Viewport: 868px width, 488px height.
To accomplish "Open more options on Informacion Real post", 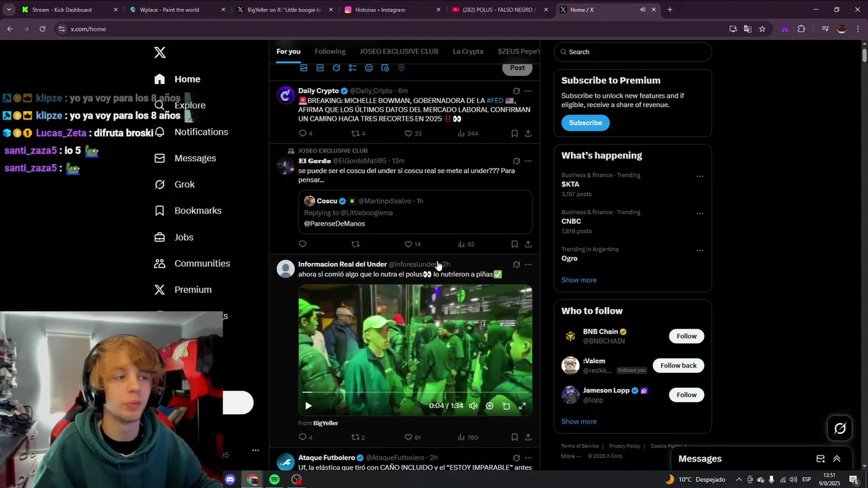I will click(528, 264).
